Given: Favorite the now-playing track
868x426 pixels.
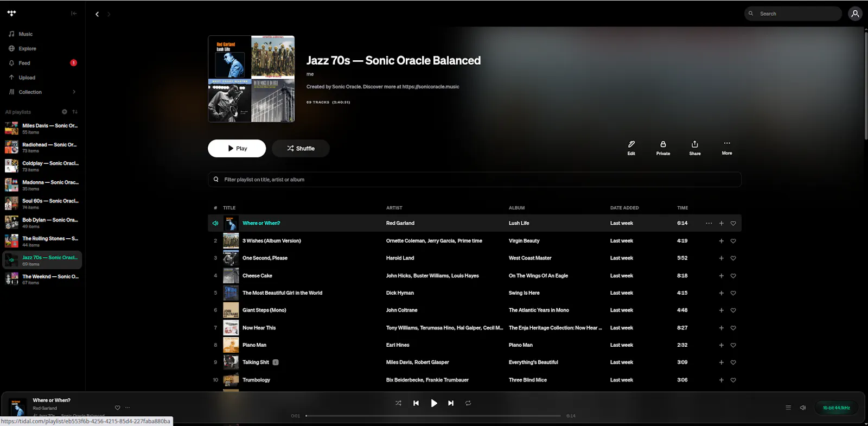Looking at the screenshot, I should point(117,408).
